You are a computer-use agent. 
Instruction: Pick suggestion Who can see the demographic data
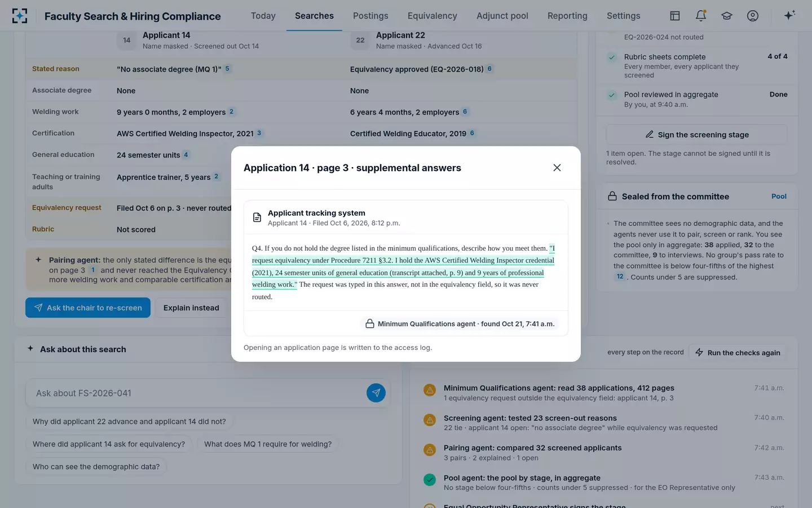tap(96, 467)
